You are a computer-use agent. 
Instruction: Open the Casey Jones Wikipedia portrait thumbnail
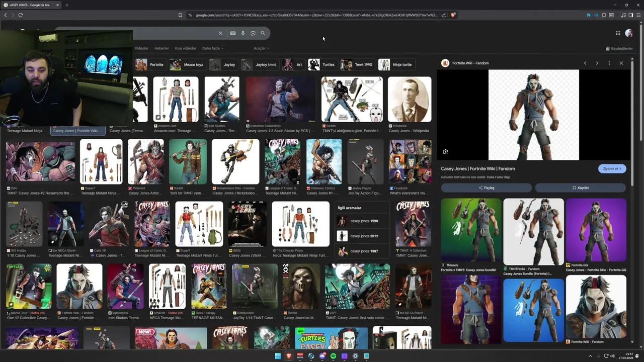(x=410, y=100)
